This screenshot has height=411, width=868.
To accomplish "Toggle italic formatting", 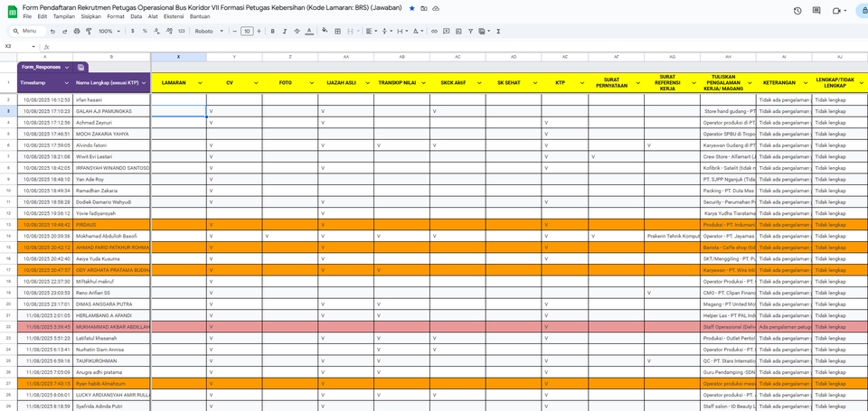I will [x=285, y=32].
